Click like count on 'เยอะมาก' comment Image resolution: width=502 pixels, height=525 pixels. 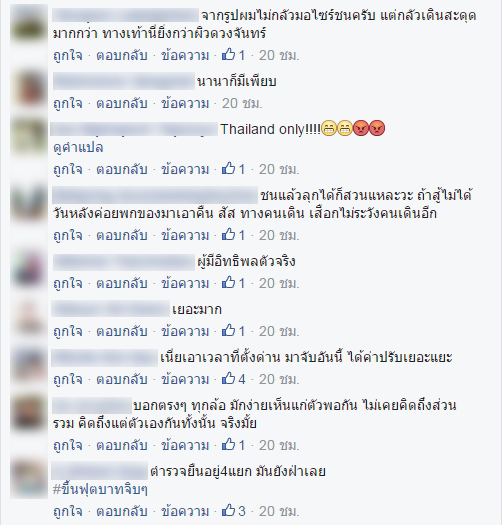tap(233, 331)
